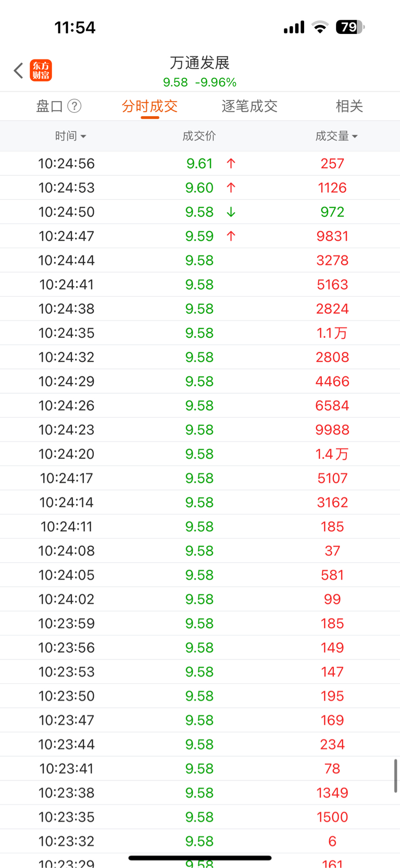Switch to the 逐笔成交 tab
400x868 pixels.
(x=249, y=106)
